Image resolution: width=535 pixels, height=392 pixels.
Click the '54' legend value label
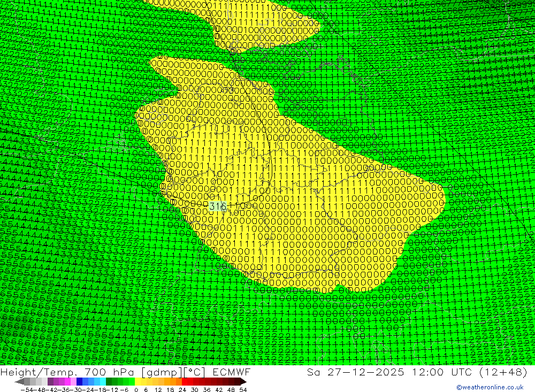click(x=243, y=390)
